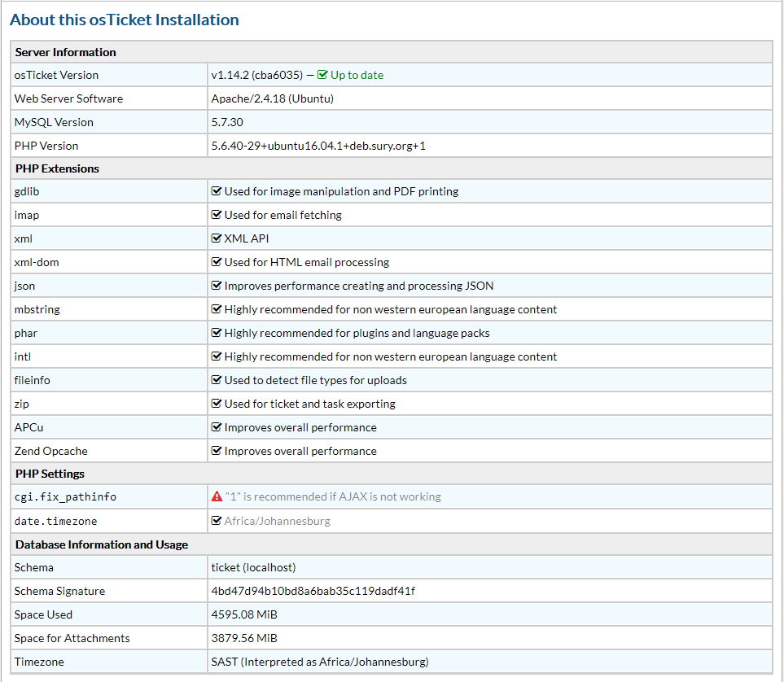Click the APCu row check icon
The image size is (784, 682).
point(216,427)
